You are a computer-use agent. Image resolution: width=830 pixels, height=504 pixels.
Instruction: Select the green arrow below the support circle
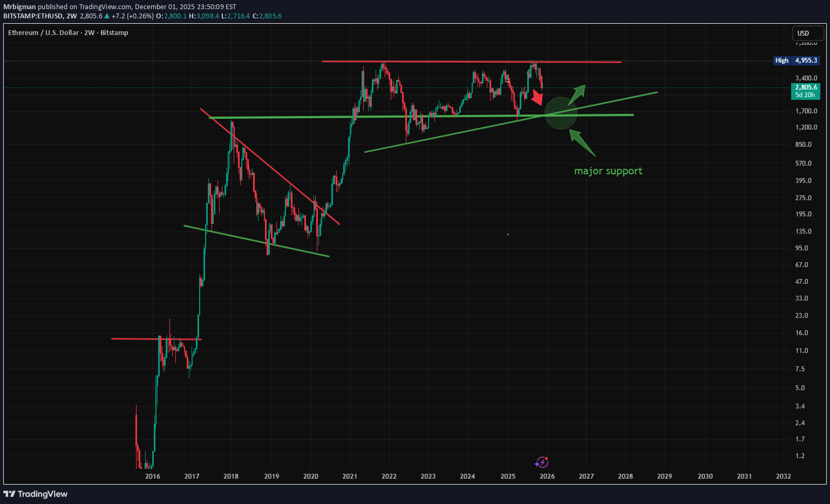(x=582, y=142)
